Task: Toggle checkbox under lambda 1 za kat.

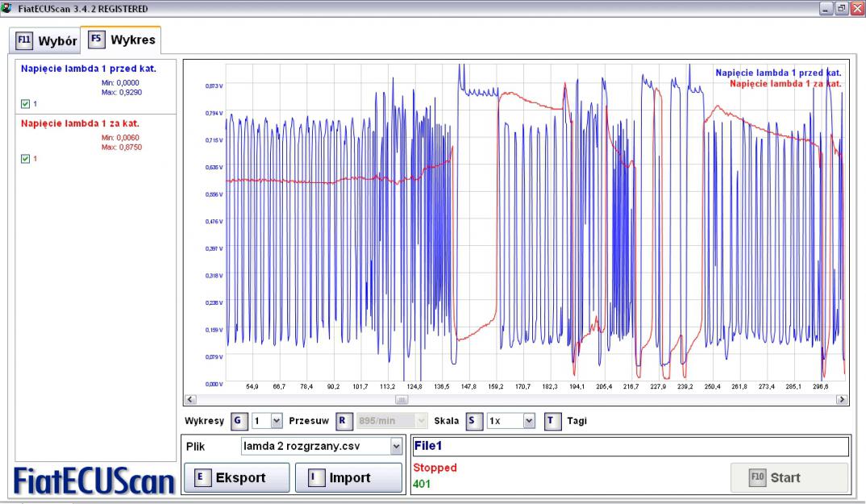Action: point(24,158)
